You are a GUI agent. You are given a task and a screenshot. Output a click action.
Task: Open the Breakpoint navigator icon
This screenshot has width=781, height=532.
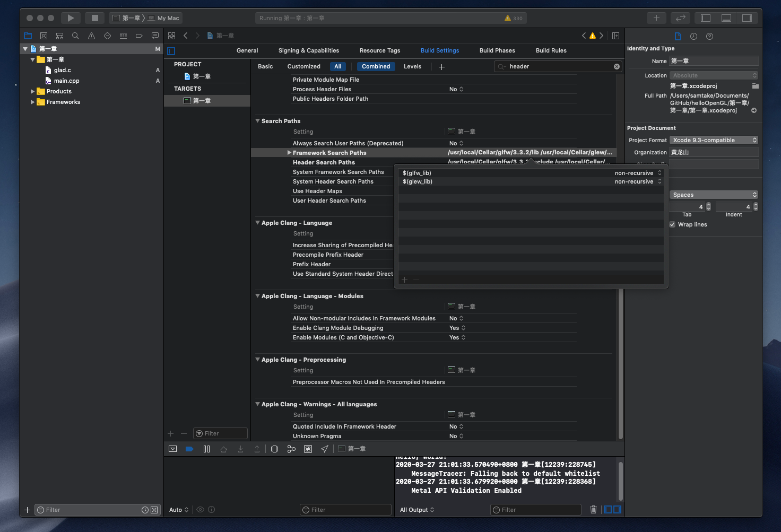pos(139,36)
